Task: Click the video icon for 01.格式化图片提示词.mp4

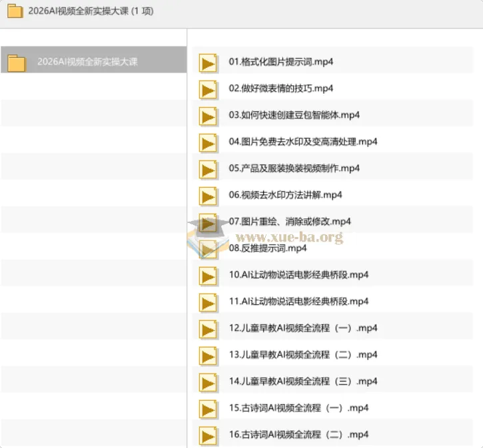Action: tap(208, 63)
